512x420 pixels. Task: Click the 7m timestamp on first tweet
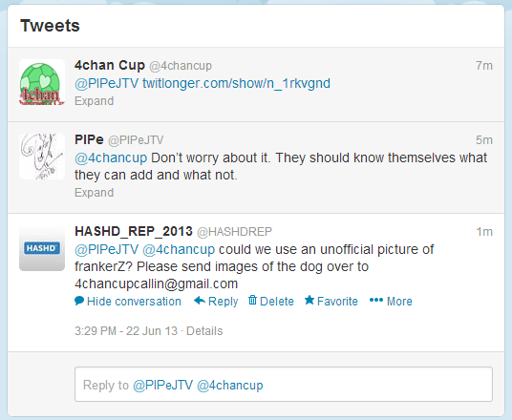484,66
